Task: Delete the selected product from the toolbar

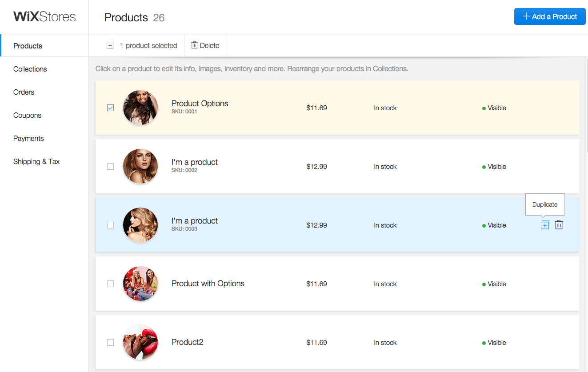Action: click(x=205, y=45)
